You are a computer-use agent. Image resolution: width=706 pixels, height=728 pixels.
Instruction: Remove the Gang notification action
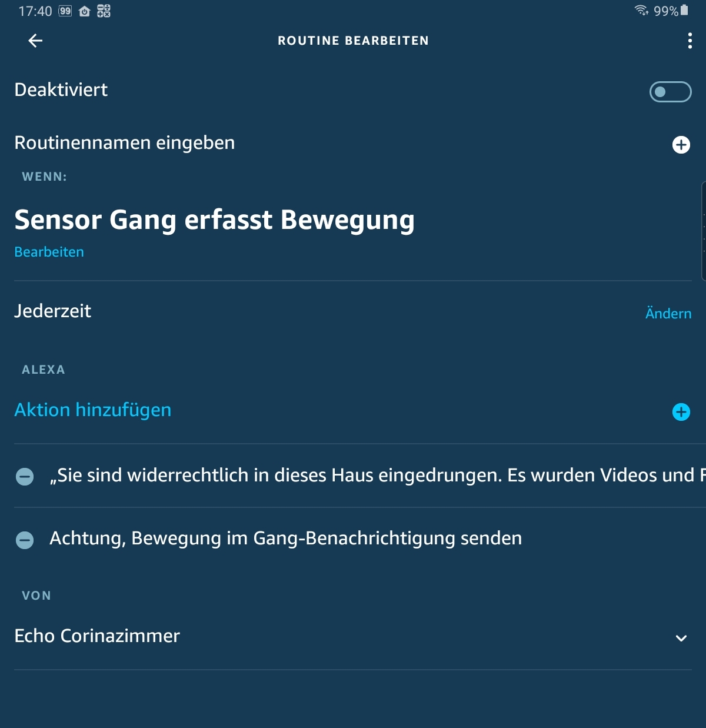(x=25, y=540)
